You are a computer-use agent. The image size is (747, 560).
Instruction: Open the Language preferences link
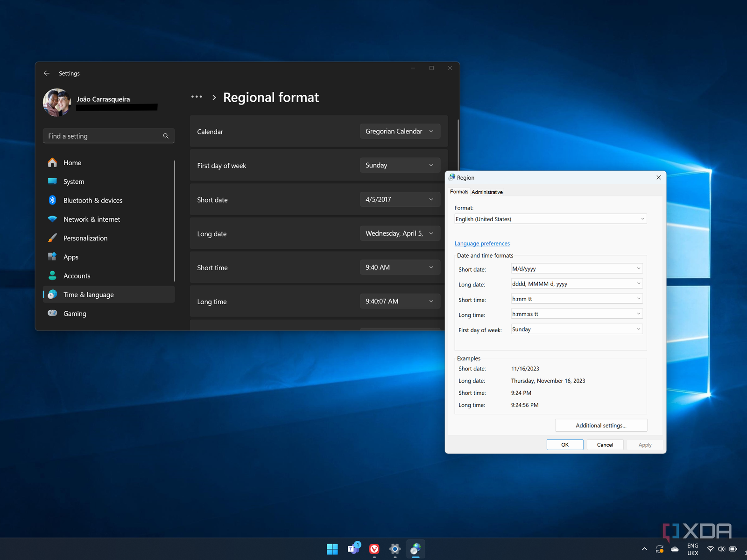point(482,244)
